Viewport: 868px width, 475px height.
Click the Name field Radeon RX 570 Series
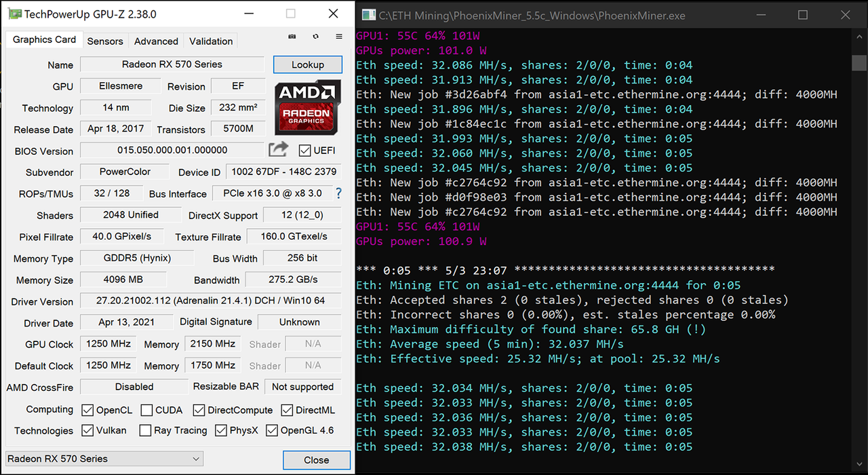pyautogui.click(x=172, y=64)
